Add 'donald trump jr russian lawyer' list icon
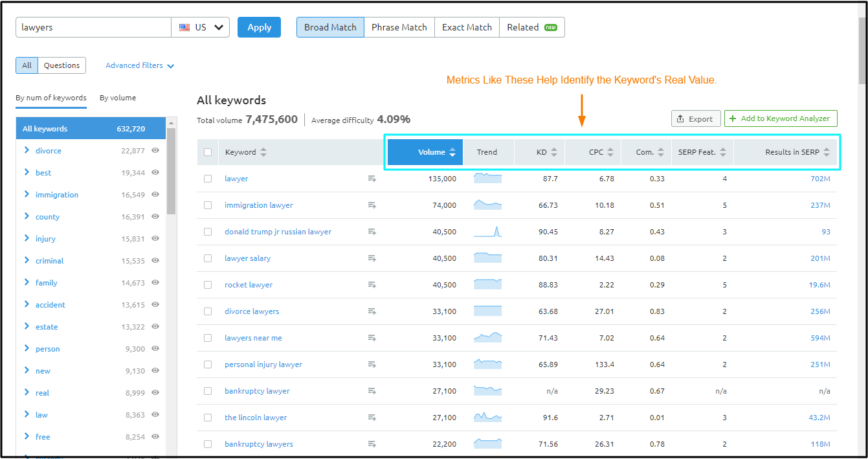The width and height of the screenshot is (868, 459). [372, 232]
